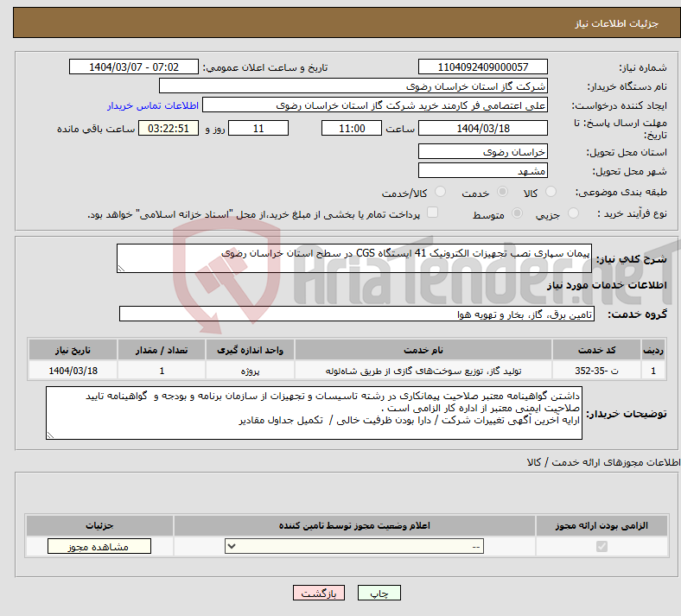Screen dimensions: 681x616
Task: Click the service group field تامین برق، گاز
Action: click(357, 314)
